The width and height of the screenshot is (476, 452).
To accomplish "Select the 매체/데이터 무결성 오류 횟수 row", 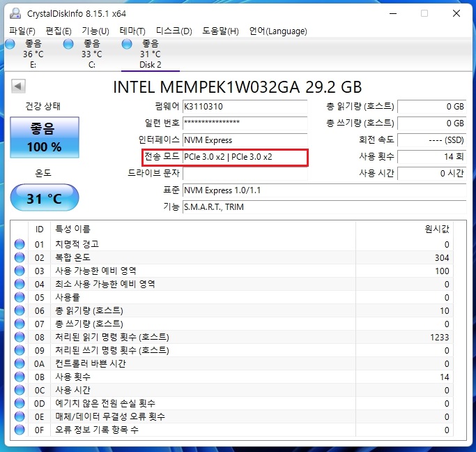I will pos(232,416).
